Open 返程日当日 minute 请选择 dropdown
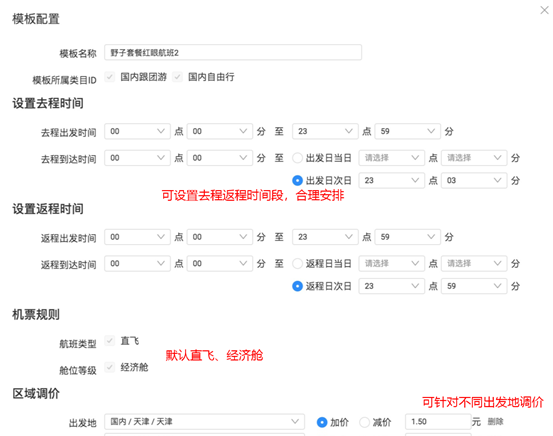Image resolution: width=553 pixels, height=436 pixels. pyautogui.click(x=474, y=263)
